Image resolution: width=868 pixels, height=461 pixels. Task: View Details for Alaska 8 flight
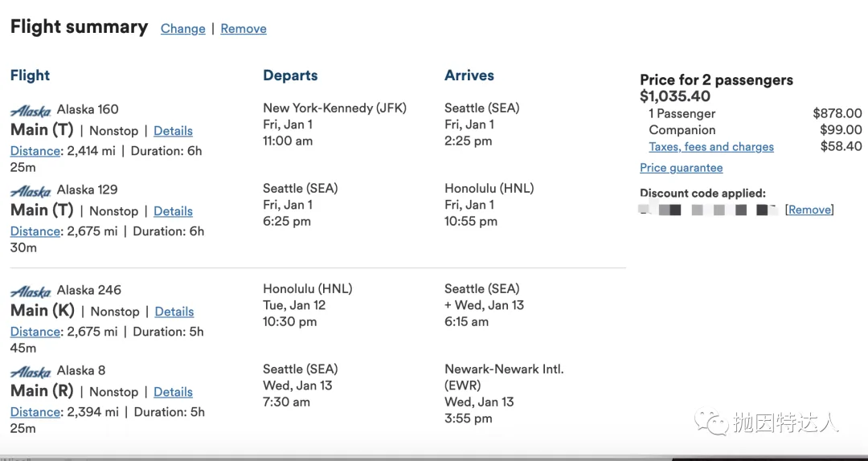point(173,392)
